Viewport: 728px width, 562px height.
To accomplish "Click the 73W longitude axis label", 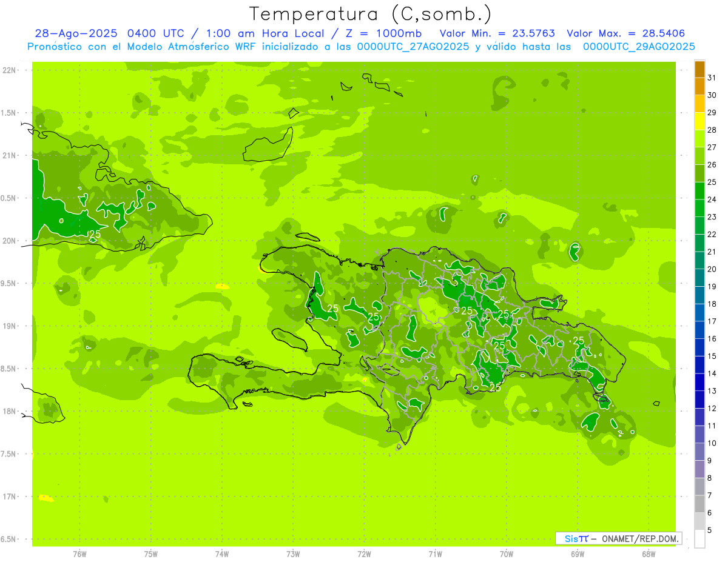I will click(x=293, y=554).
